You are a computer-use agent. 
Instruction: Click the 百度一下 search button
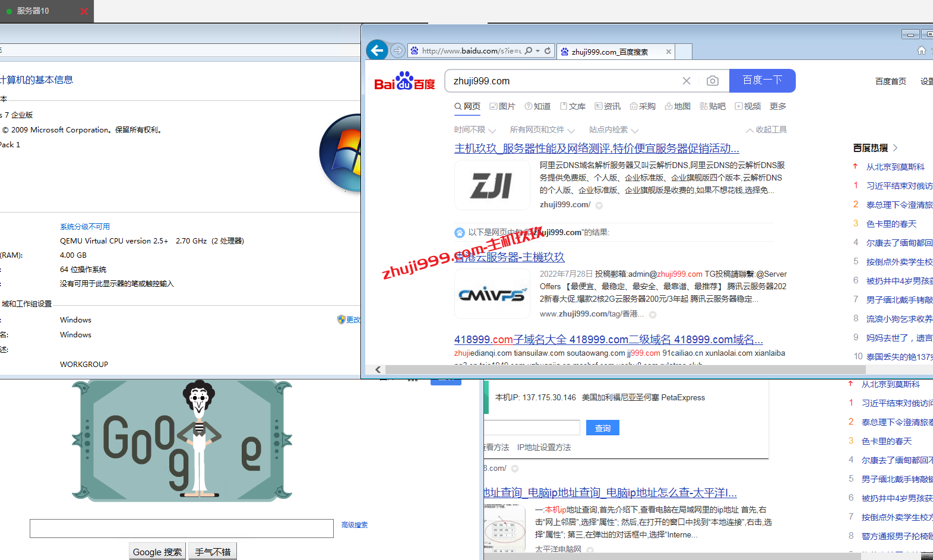point(763,80)
